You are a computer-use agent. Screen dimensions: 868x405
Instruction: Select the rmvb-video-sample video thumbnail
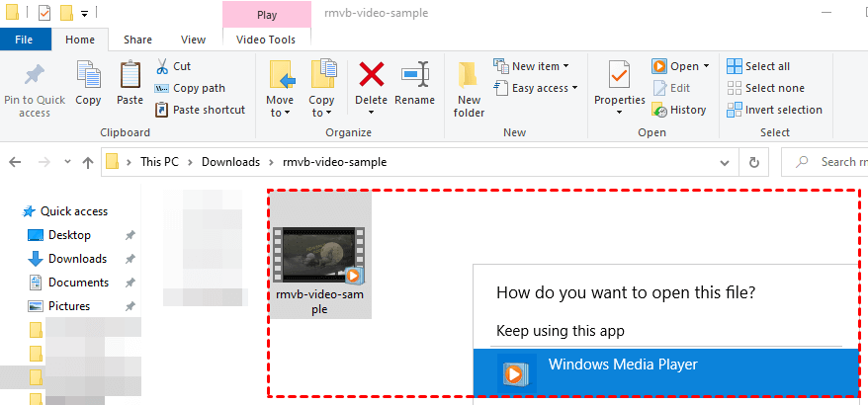[319, 256]
